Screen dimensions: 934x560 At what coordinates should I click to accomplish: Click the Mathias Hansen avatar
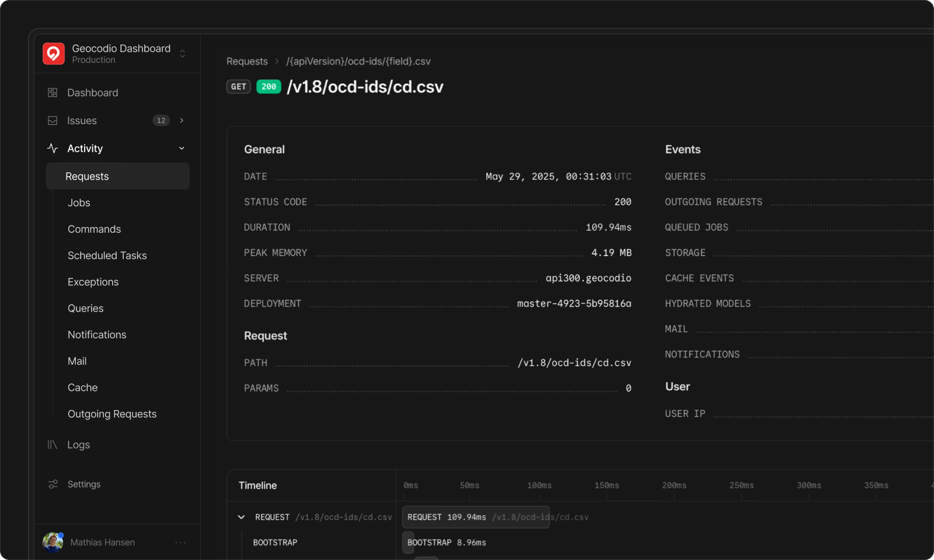[x=53, y=542]
